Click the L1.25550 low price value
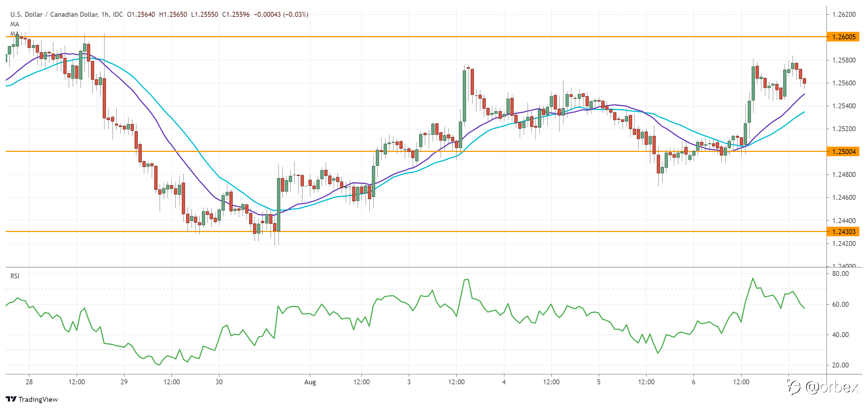 point(205,15)
